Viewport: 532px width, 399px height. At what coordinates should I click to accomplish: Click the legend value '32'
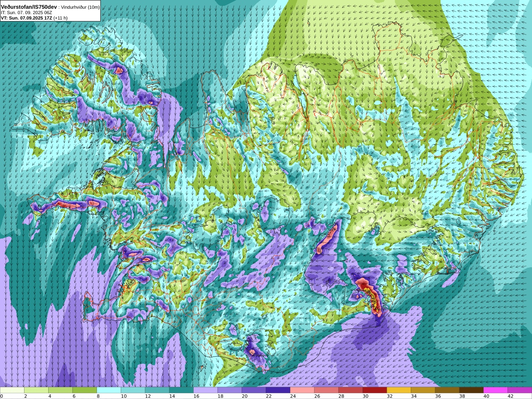pyautogui.click(x=389, y=397)
